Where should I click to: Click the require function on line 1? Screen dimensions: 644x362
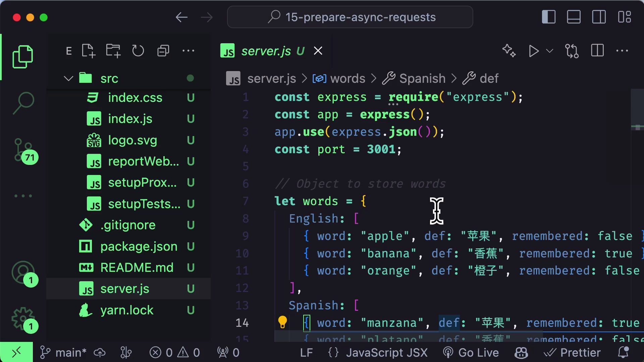point(413,97)
